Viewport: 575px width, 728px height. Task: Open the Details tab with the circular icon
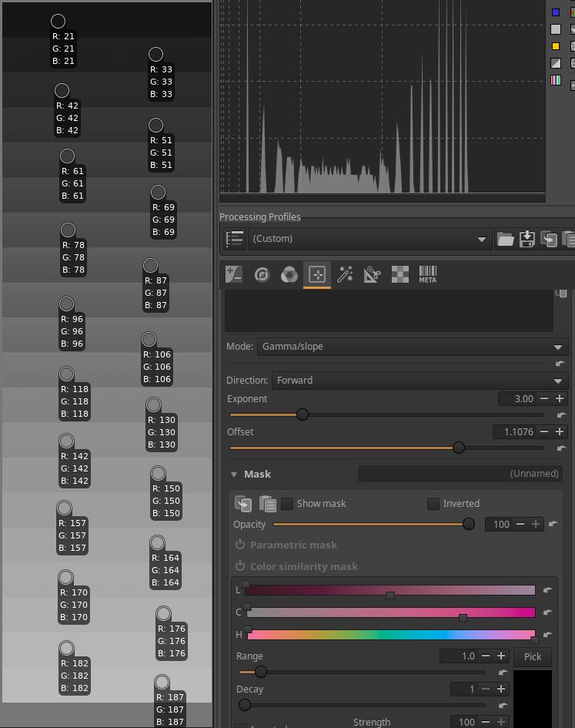[x=262, y=274]
